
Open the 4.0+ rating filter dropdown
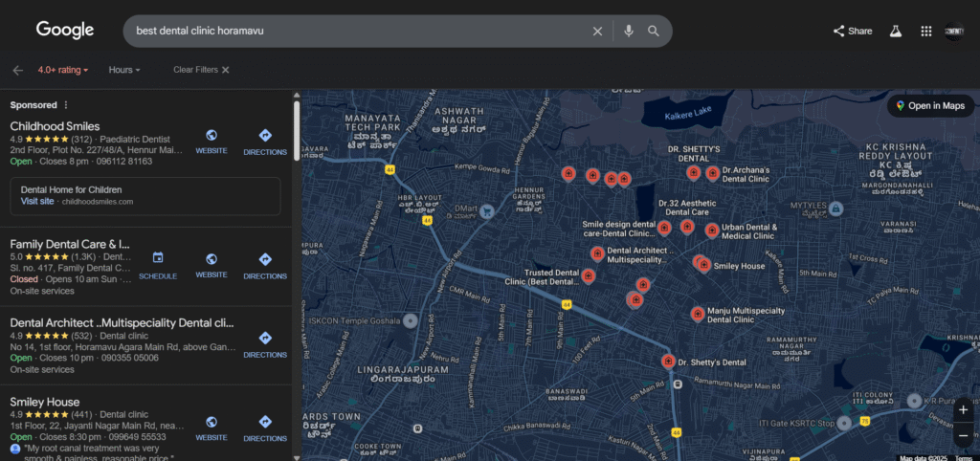(x=63, y=70)
